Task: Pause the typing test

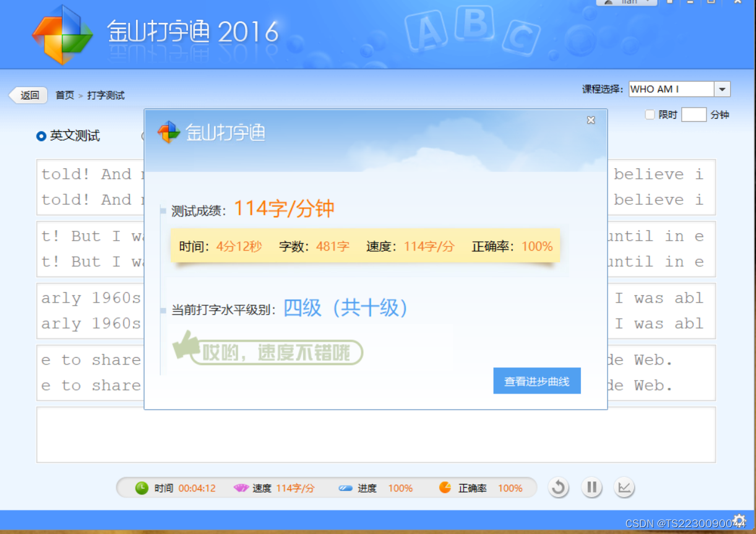Action: pyautogui.click(x=591, y=488)
